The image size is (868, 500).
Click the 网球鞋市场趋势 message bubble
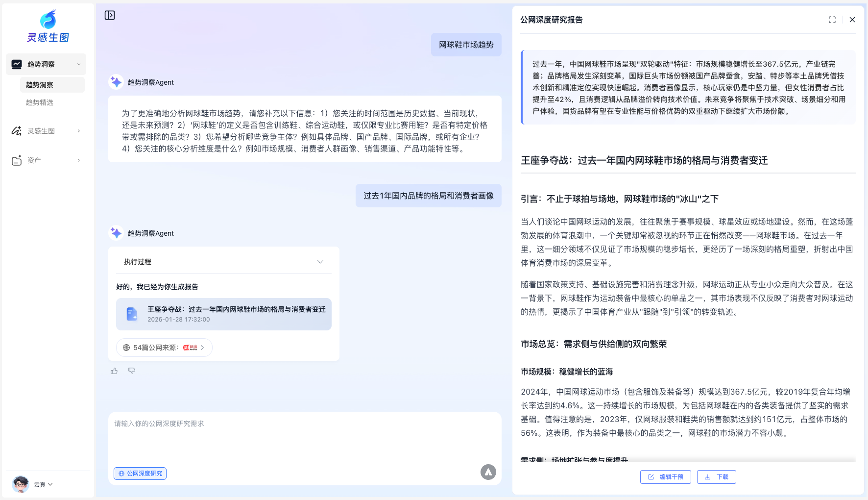pos(466,45)
